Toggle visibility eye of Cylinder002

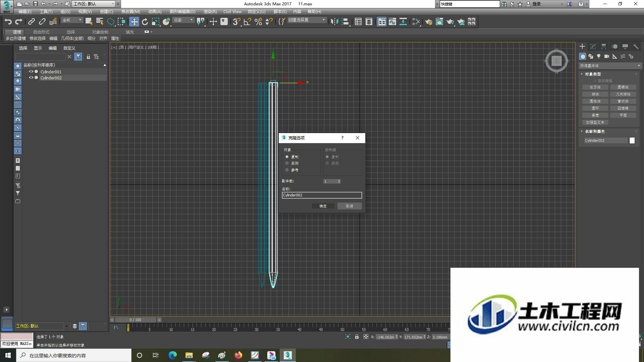pyautogui.click(x=31, y=78)
